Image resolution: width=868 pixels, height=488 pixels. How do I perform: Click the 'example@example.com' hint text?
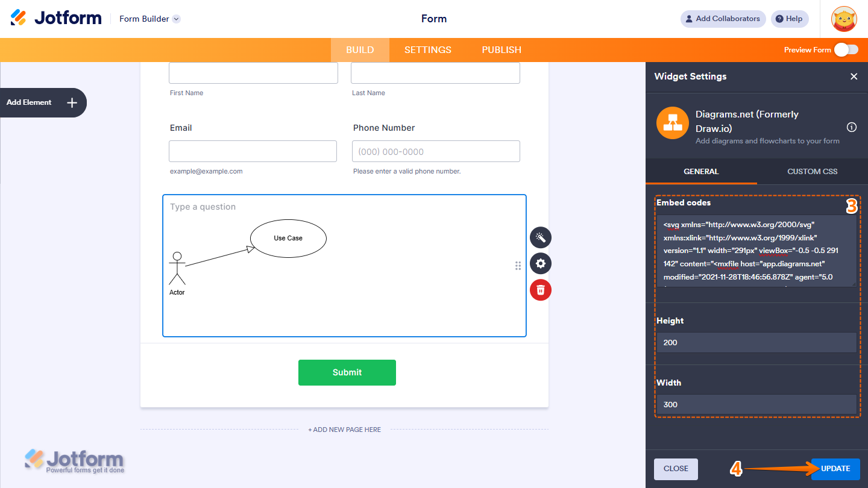click(206, 171)
